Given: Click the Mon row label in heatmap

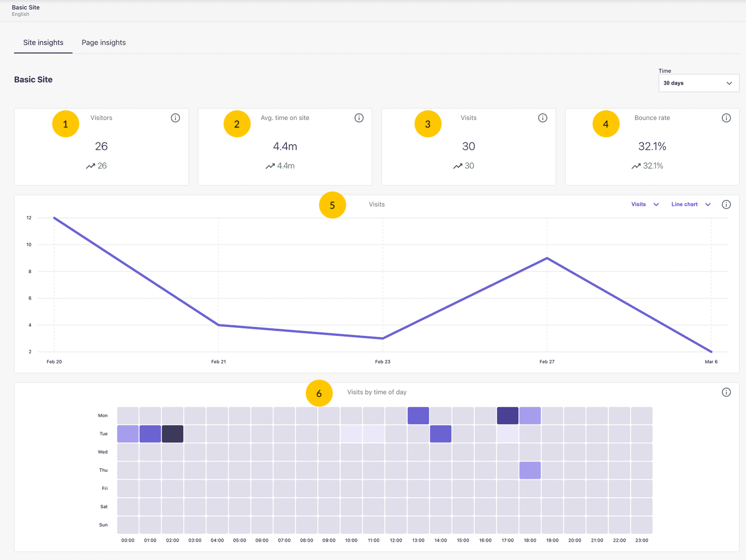Looking at the screenshot, I should pyautogui.click(x=103, y=416).
